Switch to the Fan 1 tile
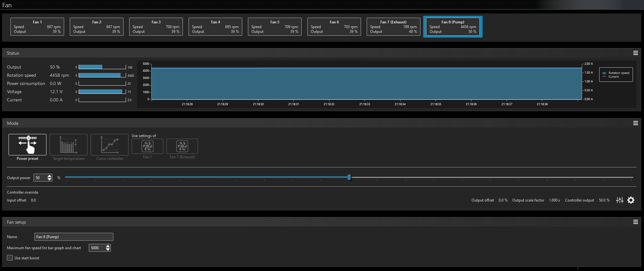Screen dimensions: 644x271 pos(37,27)
